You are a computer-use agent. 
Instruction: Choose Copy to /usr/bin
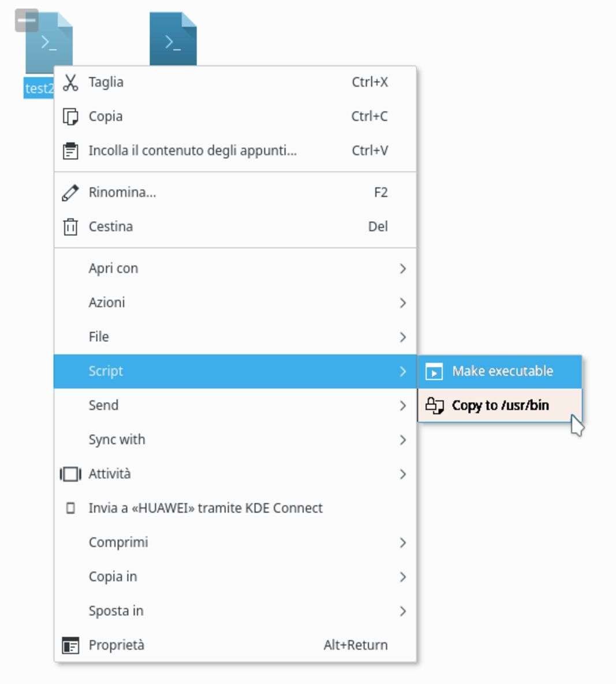tap(500, 406)
